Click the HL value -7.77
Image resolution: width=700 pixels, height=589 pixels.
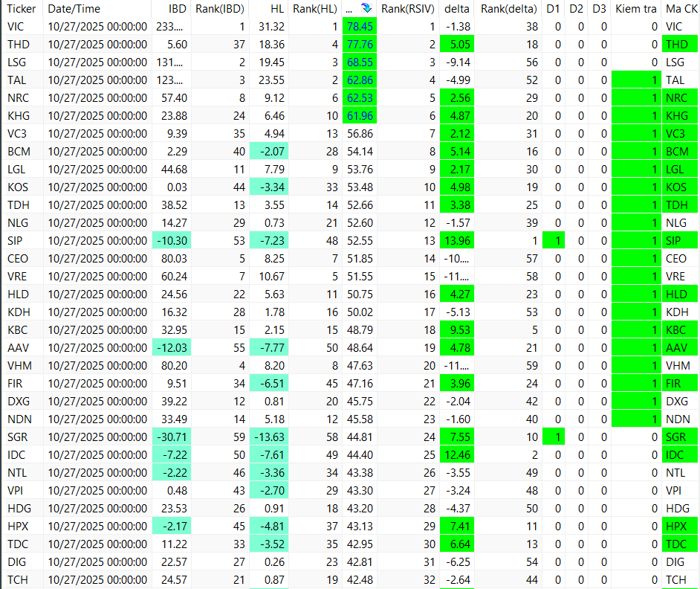[269, 348]
